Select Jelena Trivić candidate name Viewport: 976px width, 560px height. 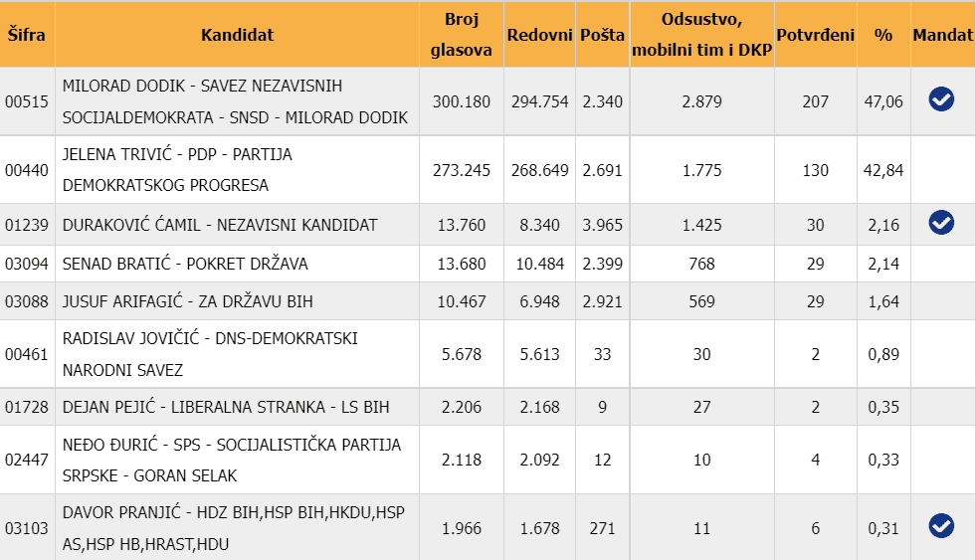click(x=177, y=170)
